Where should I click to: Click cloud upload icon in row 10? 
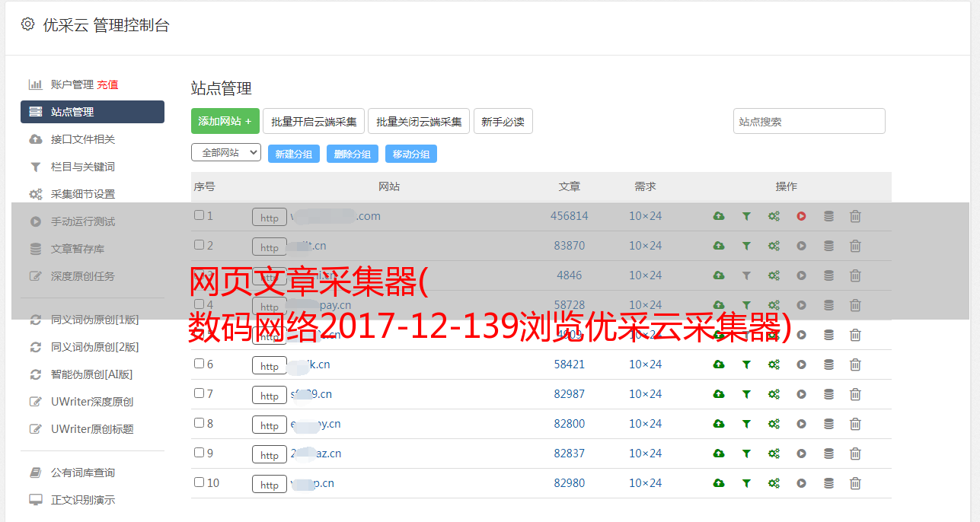coord(719,483)
